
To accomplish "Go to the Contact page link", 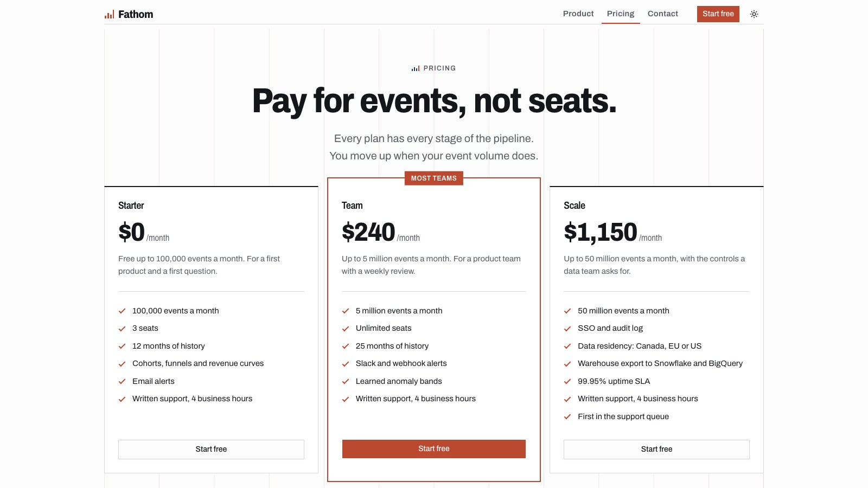I will 663,14.
